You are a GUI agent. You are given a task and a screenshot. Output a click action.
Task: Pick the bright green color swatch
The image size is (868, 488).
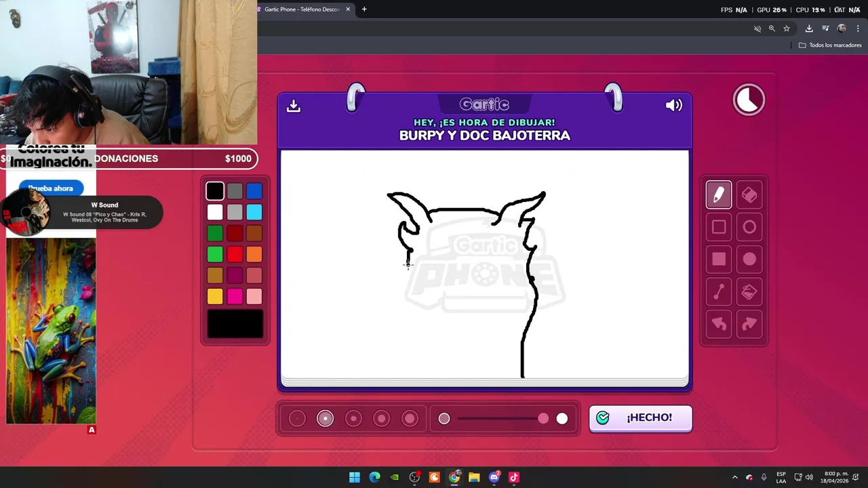(x=215, y=254)
